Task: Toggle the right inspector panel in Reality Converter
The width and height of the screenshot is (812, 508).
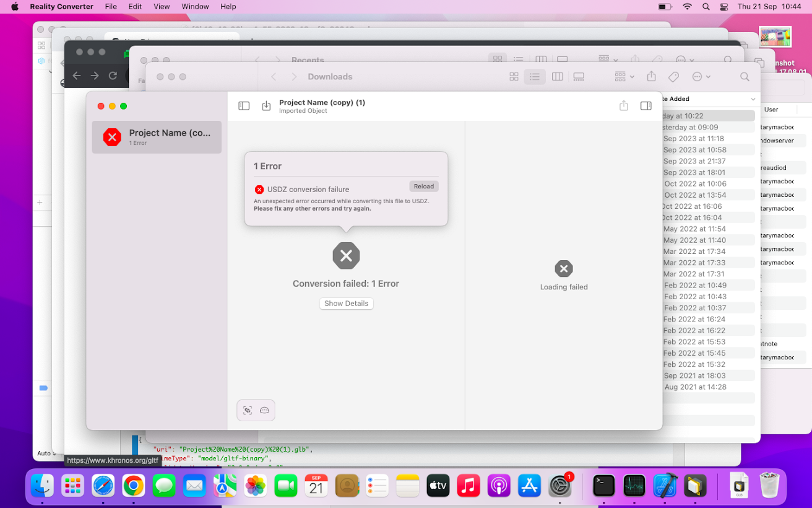Action: [646, 106]
